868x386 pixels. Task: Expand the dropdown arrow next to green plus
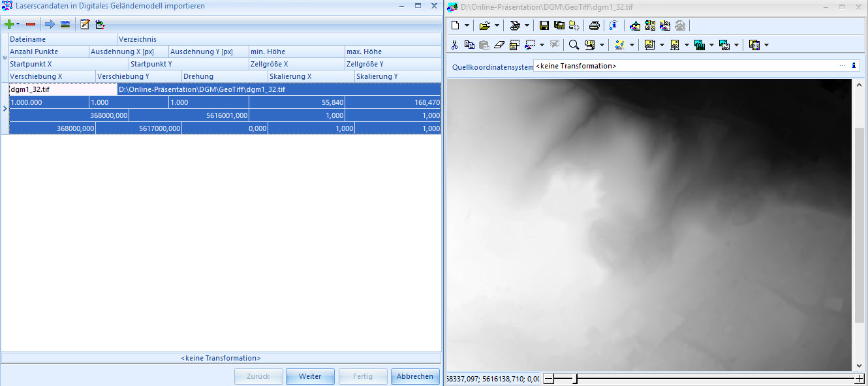tap(18, 24)
